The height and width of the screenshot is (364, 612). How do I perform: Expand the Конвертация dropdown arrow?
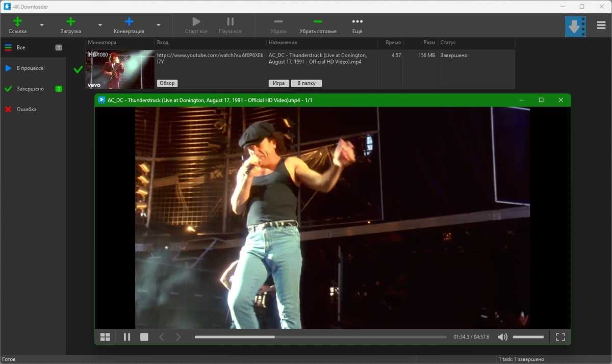point(159,25)
